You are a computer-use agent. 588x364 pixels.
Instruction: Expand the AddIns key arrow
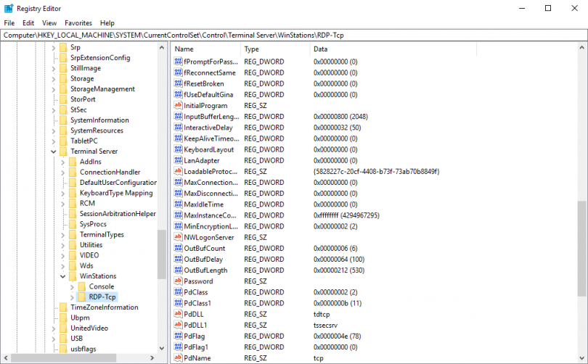tap(62, 162)
